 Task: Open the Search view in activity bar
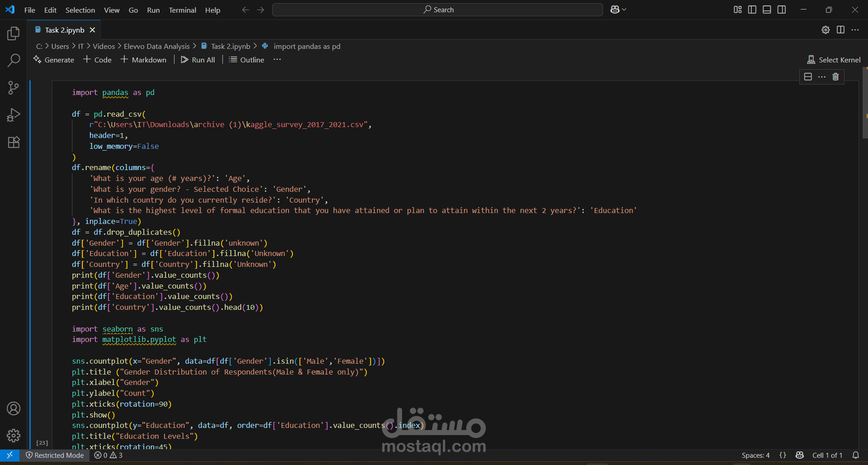[x=14, y=61]
